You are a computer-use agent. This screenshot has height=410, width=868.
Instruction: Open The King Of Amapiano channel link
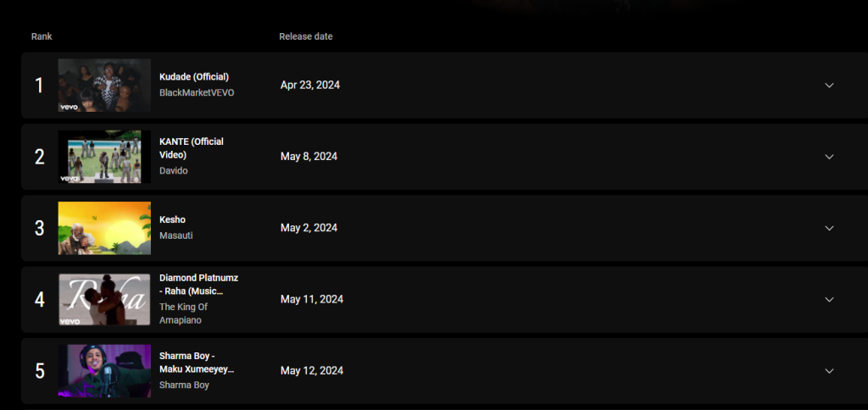click(x=183, y=313)
